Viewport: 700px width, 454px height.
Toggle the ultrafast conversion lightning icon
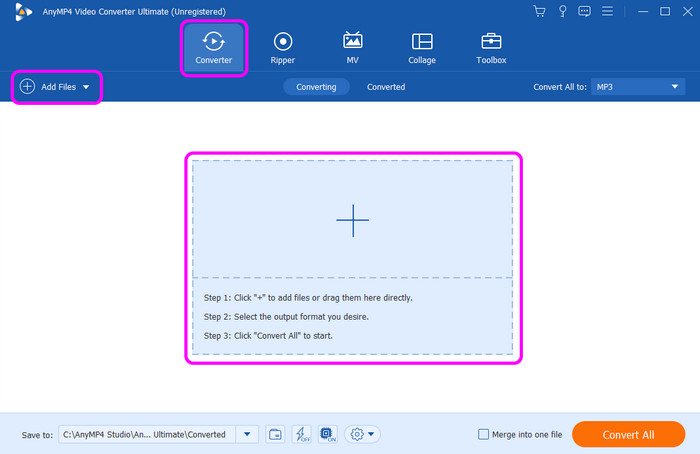(302, 434)
